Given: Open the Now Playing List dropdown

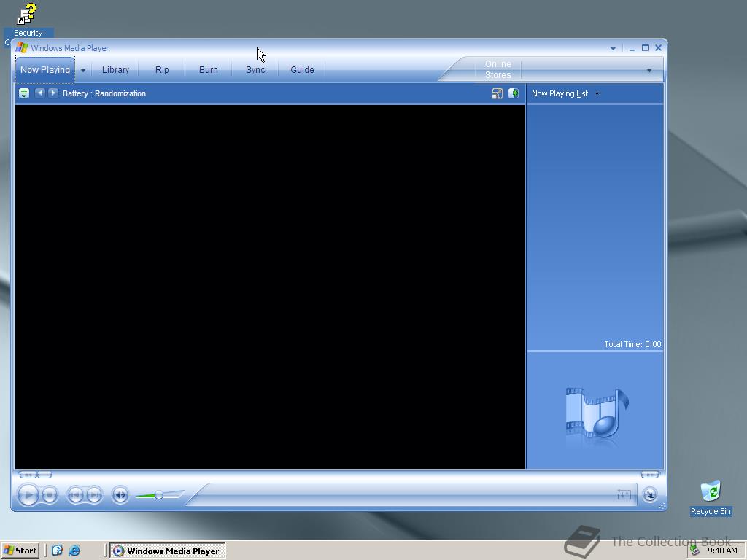Looking at the screenshot, I should pyautogui.click(x=565, y=93).
